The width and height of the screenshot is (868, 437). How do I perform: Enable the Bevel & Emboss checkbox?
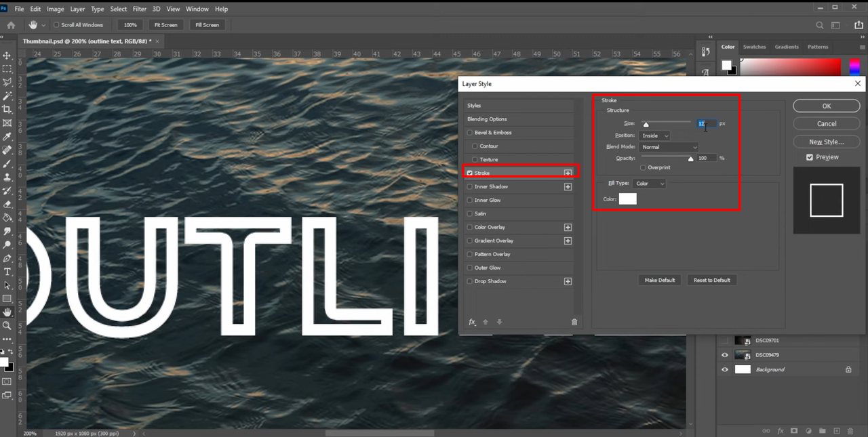469,133
